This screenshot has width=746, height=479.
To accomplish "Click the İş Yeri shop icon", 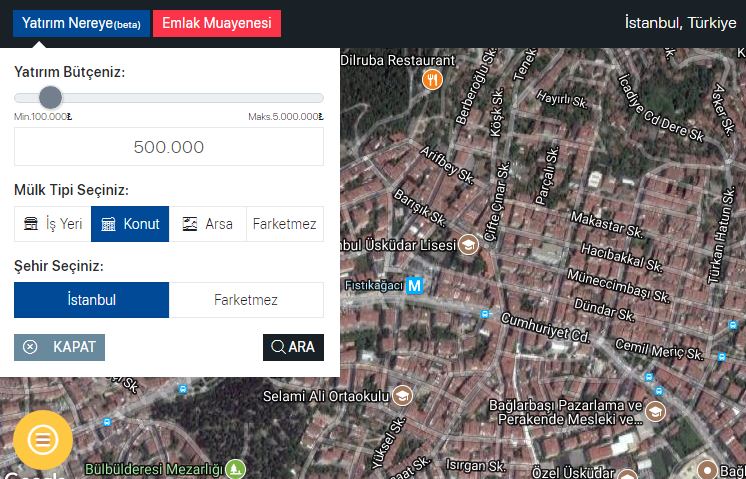I will coord(31,224).
